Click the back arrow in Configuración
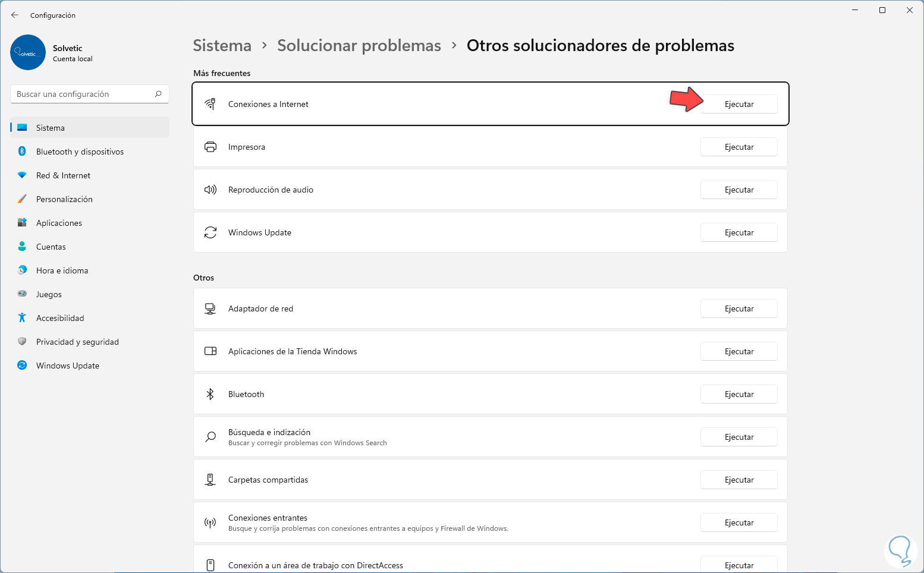 [x=15, y=15]
